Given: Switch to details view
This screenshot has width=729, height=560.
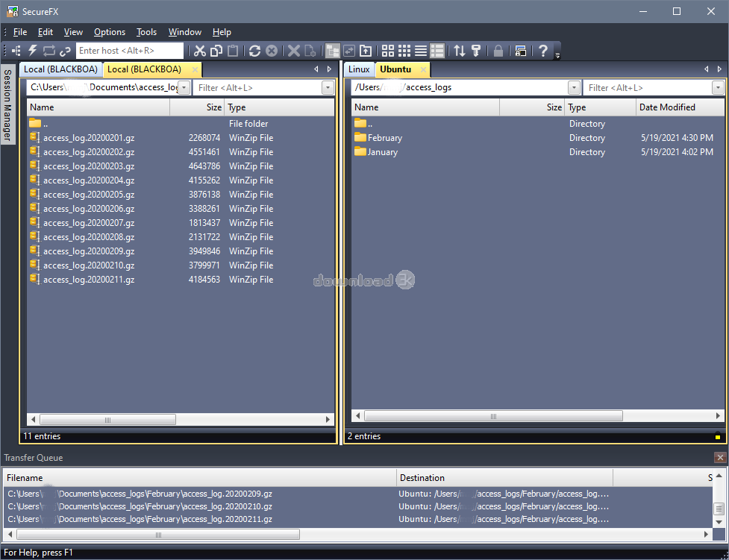Looking at the screenshot, I should pyautogui.click(x=437, y=51).
